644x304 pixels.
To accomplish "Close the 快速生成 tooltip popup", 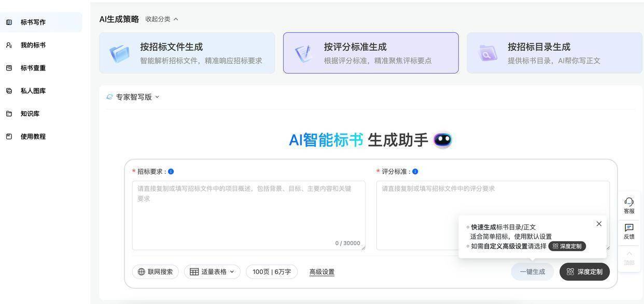I will pos(599,224).
